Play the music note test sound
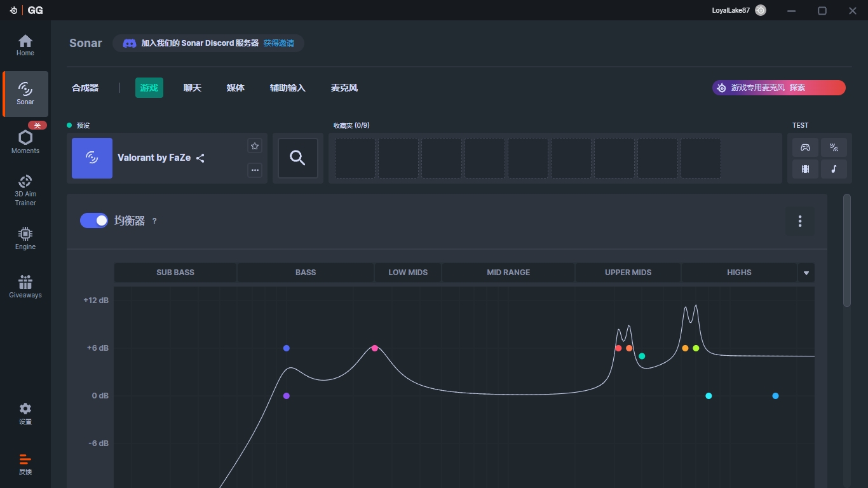Screen dimensions: 868x488 (834, 169)
